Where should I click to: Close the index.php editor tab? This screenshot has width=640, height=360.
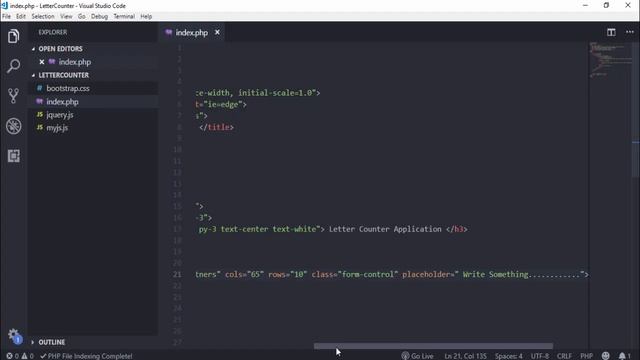point(217,32)
